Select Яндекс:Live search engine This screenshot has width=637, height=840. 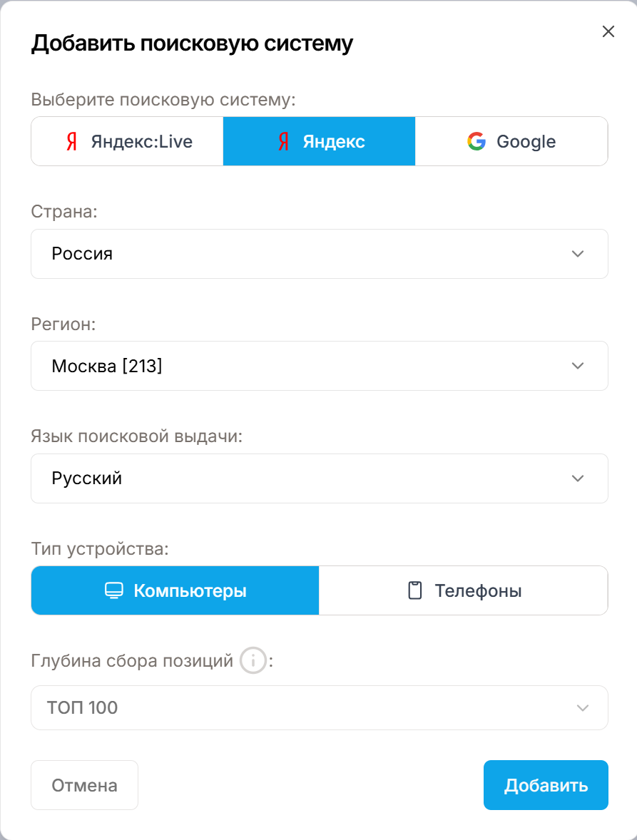click(127, 142)
